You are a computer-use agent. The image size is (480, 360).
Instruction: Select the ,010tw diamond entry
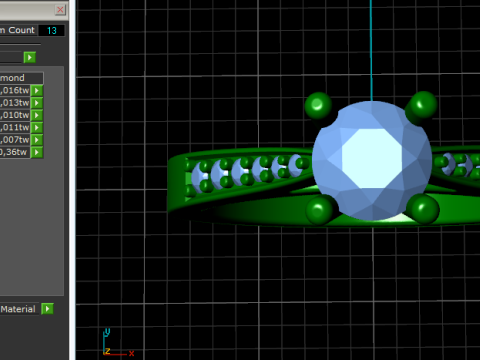pos(15,115)
